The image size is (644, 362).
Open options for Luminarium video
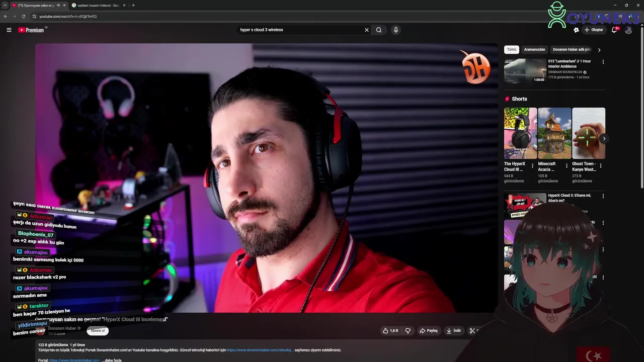click(603, 62)
